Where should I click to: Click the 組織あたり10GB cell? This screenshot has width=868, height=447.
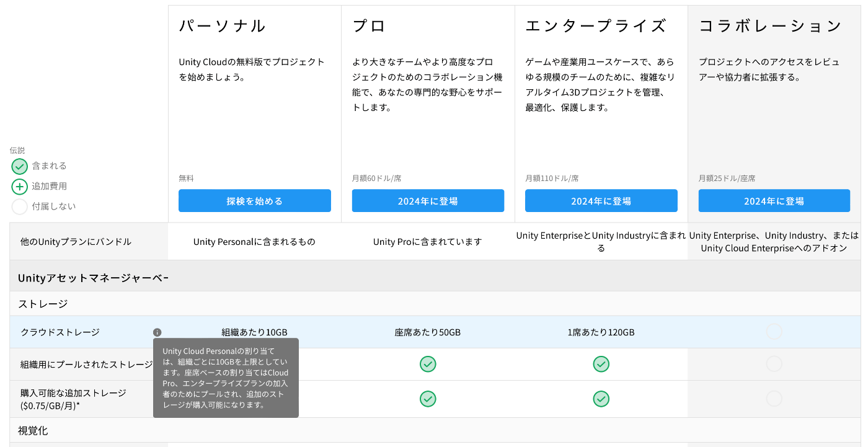pos(254,332)
